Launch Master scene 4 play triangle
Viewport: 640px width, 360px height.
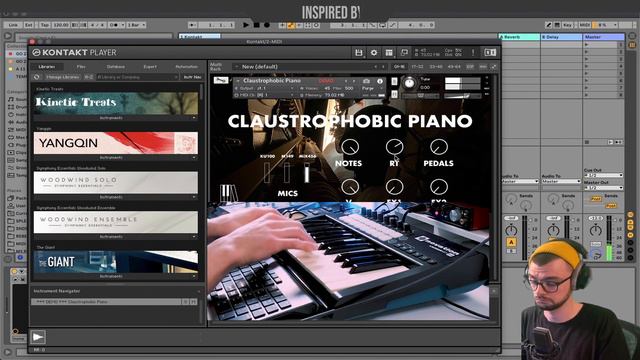pos(587,66)
